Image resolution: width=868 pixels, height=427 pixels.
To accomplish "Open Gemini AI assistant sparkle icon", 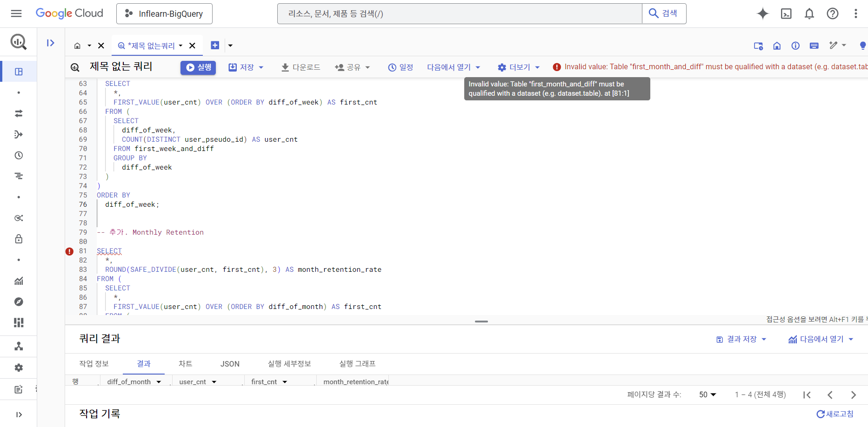I will coord(763,13).
